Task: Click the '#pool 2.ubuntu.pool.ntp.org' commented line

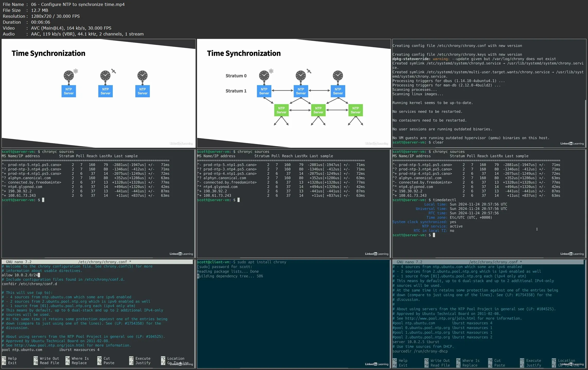Action: [442, 337]
